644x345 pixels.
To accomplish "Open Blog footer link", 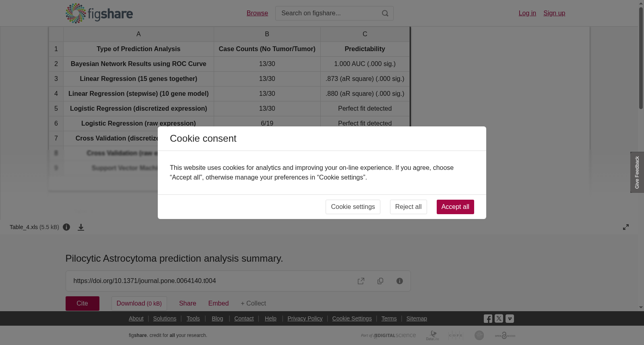I will [217, 318].
